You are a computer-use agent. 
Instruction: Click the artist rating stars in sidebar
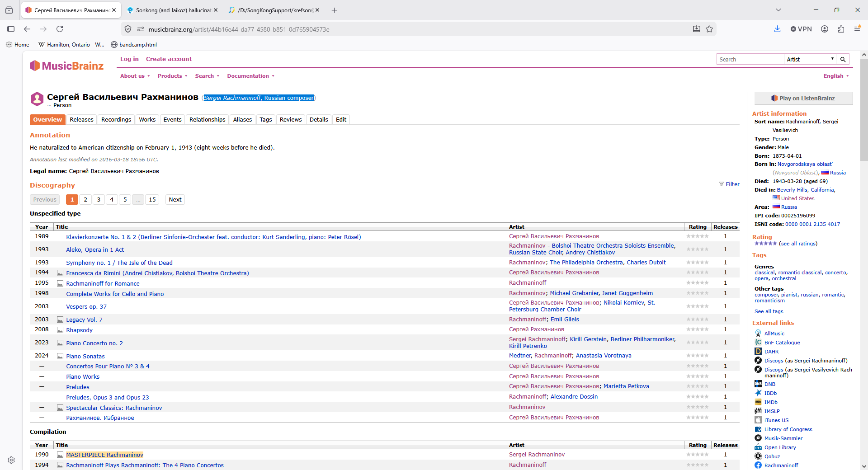click(765, 244)
